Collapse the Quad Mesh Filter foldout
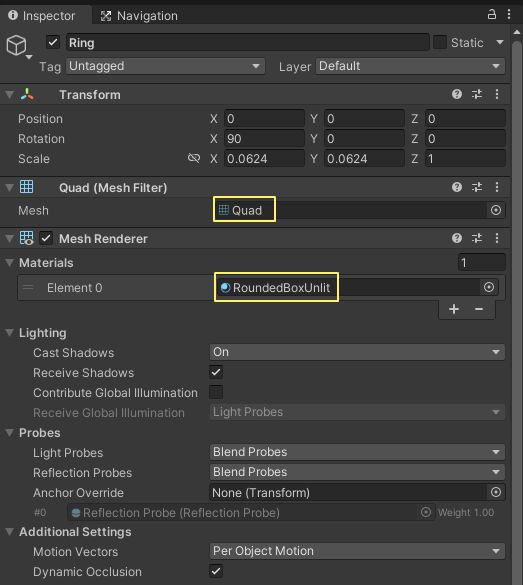Image resolution: width=523 pixels, height=585 pixels. (10, 187)
